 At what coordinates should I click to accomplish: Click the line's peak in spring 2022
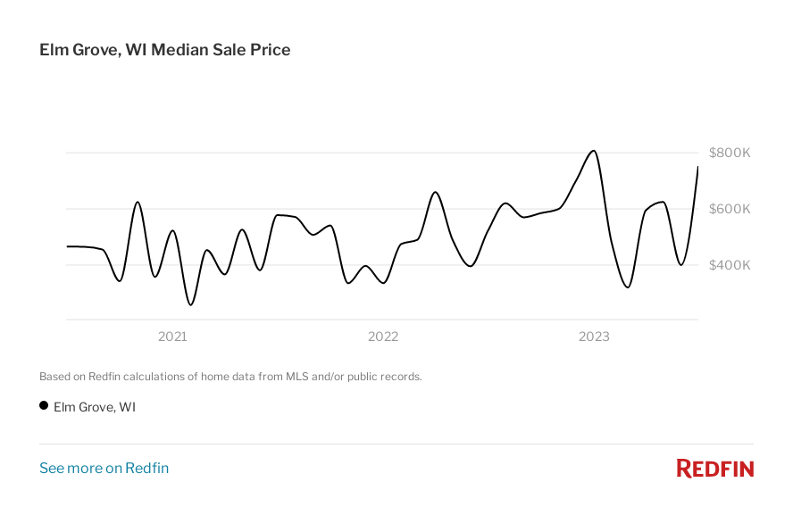(x=436, y=192)
